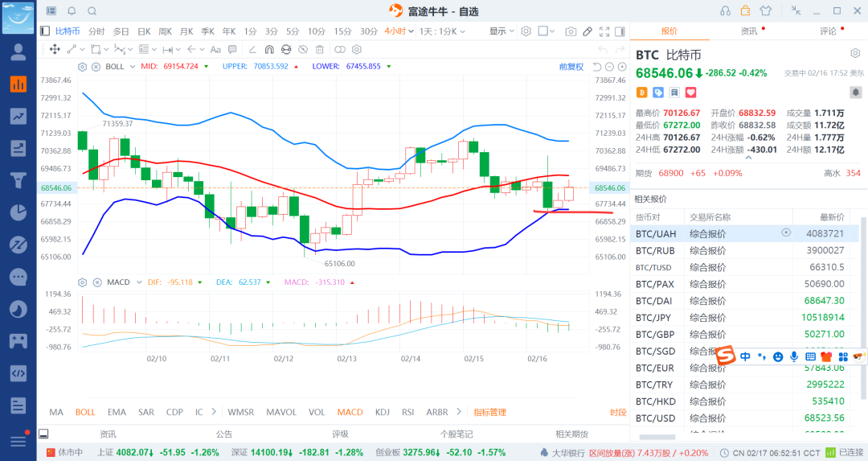Open the customer service headset icon
Image resolution: width=868 pixels, height=461 pixels.
tap(726, 10)
